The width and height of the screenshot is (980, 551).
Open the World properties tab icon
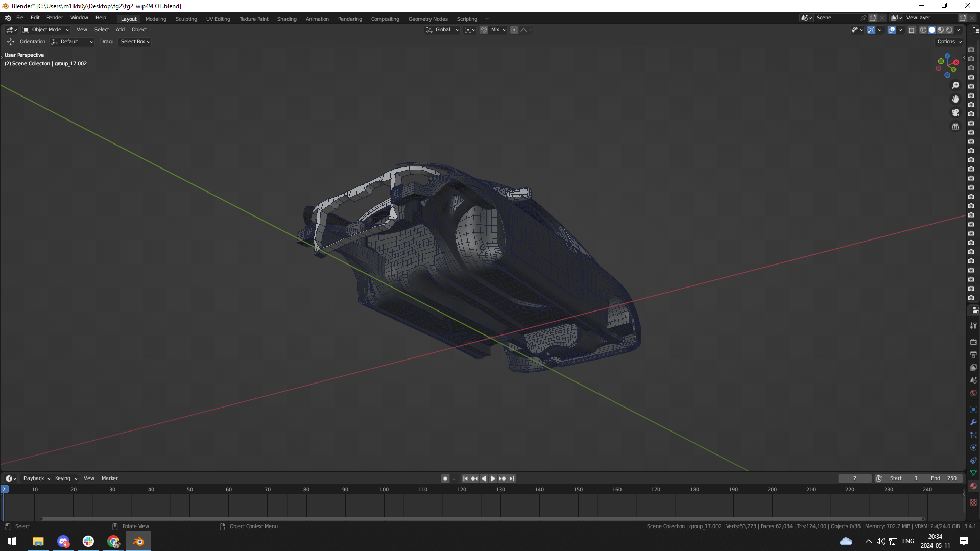pyautogui.click(x=973, y=393)
